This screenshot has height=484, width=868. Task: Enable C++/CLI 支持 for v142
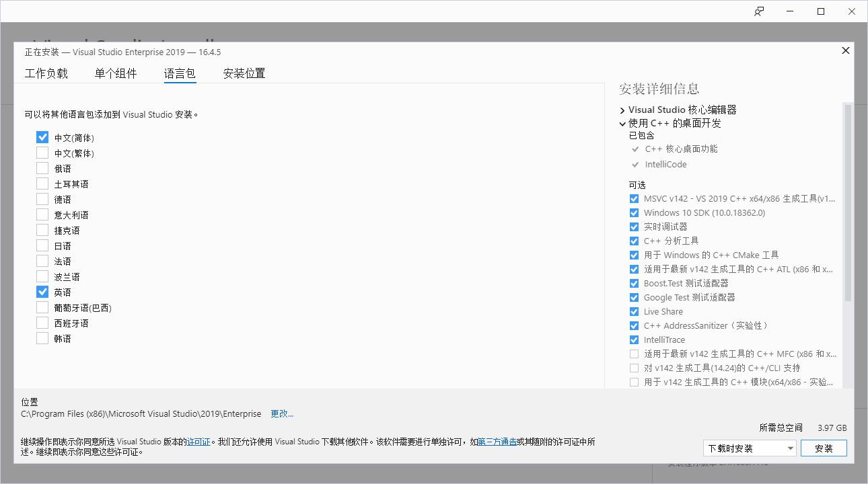(x=634, y=368)
